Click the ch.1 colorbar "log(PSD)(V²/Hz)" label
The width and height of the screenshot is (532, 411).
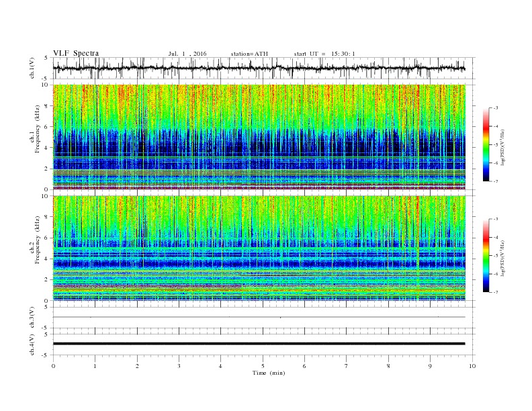coord(504,148)
